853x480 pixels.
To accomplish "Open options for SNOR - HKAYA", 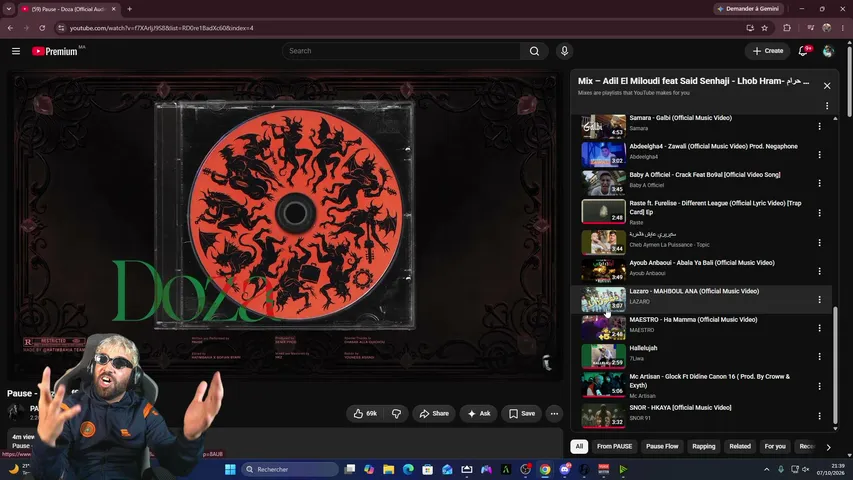I will coord(819,416).
